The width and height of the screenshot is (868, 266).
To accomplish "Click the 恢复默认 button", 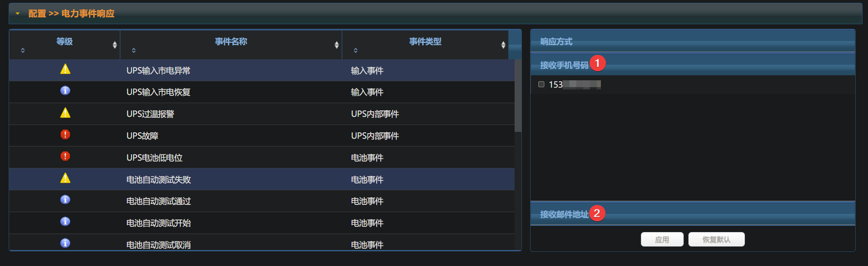I will click(716, 240).
